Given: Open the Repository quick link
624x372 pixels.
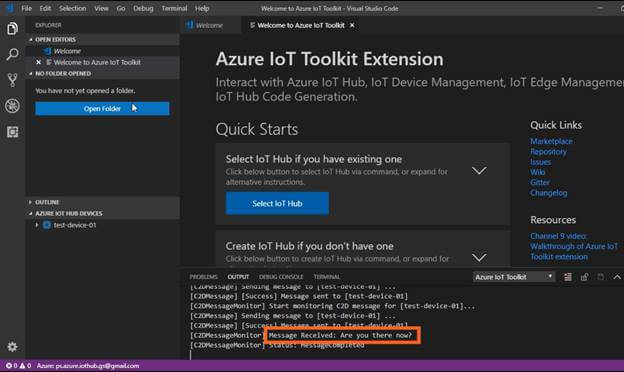Looking at the screenshot, I should pos(548,152).
